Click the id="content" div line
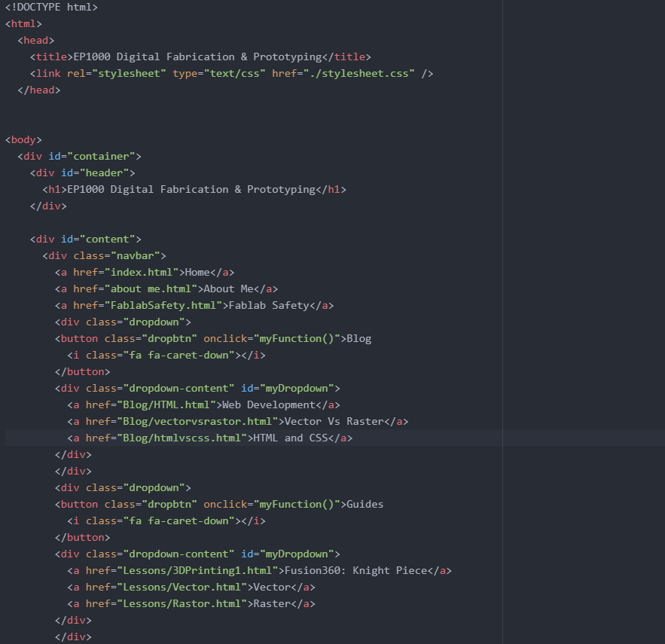Viewport: 665px width, 644px height. (85, 239)
